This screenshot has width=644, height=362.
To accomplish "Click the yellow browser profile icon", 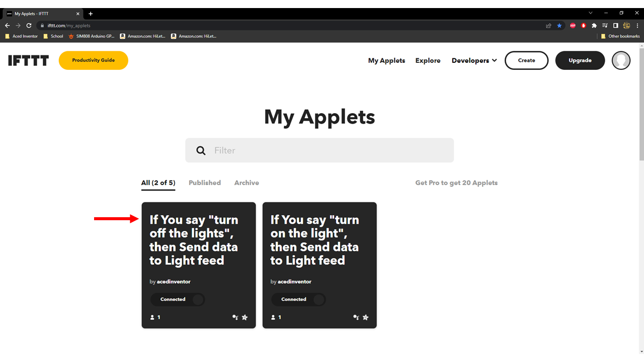I will (626, 26).
